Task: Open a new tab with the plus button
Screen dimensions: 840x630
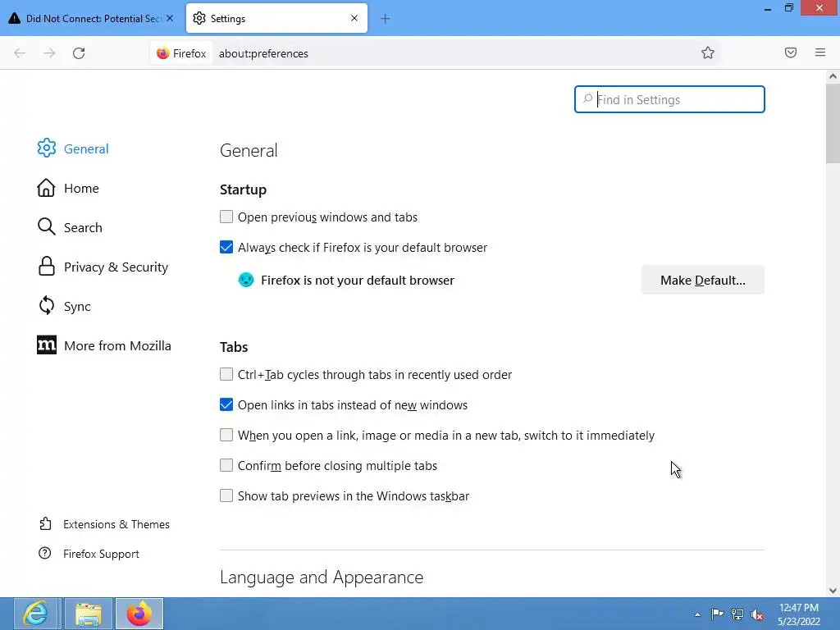Action: coord(386,19)
